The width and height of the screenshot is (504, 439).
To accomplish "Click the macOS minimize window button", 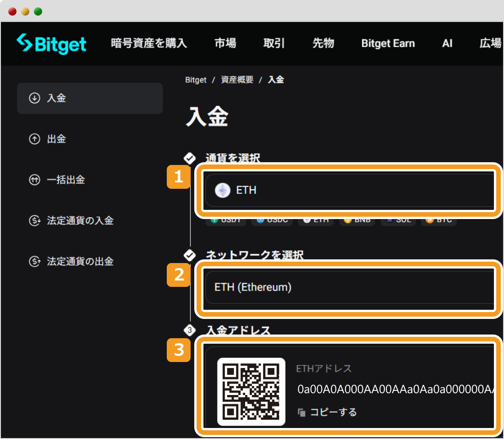I will coord(25,11).
